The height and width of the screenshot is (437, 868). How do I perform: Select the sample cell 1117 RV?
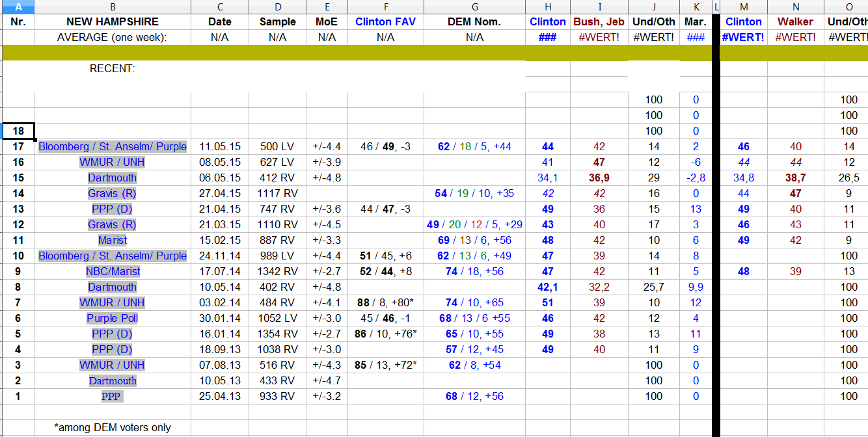click(278, 193)
